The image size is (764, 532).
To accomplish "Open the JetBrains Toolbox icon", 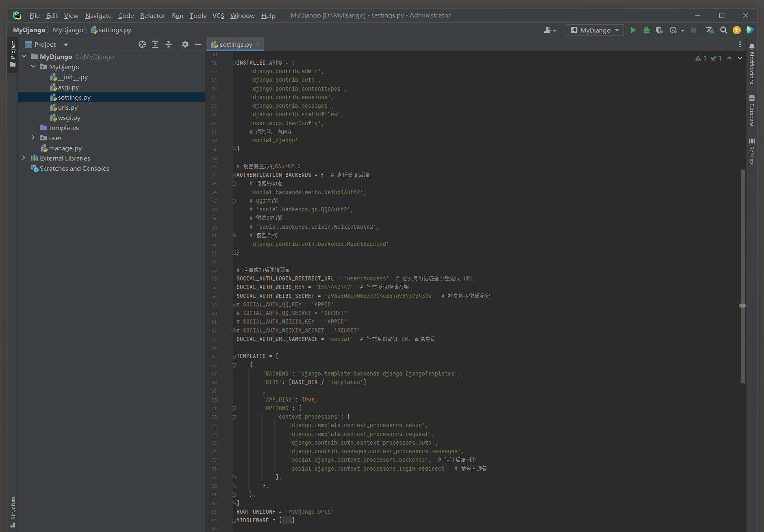I will 750,30.
